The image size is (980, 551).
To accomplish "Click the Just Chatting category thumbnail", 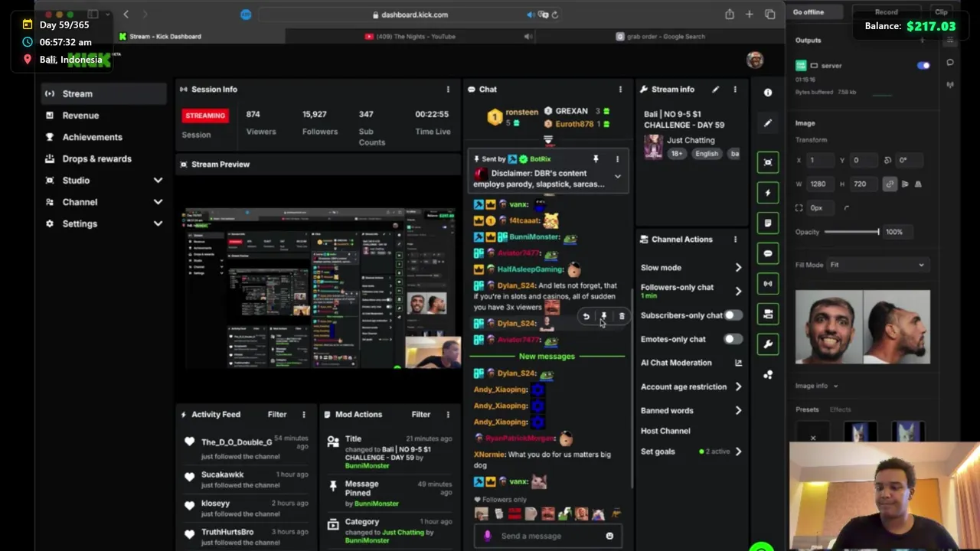I will tap(653, 146).
